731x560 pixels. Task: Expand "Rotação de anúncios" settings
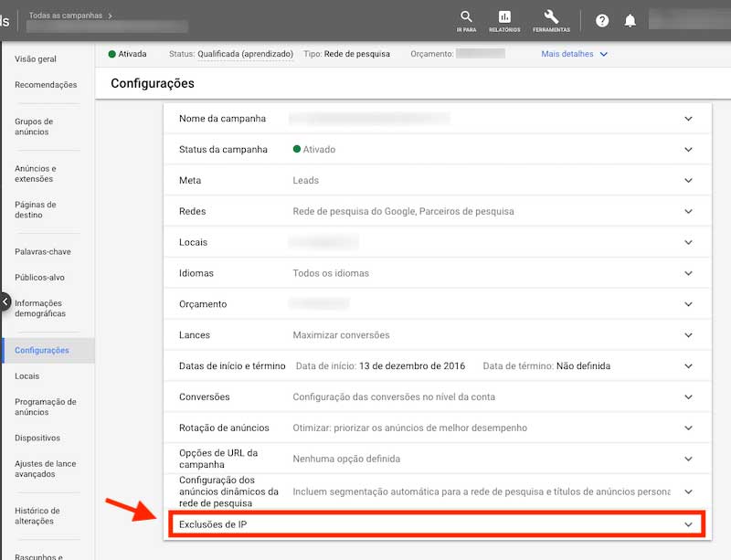pos(429,428)
